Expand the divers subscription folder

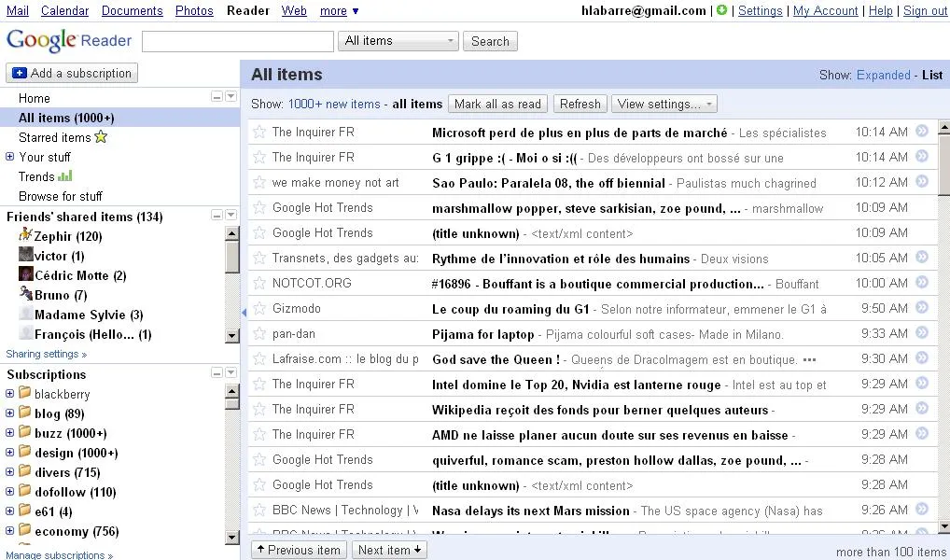click(x=9, y=472)
